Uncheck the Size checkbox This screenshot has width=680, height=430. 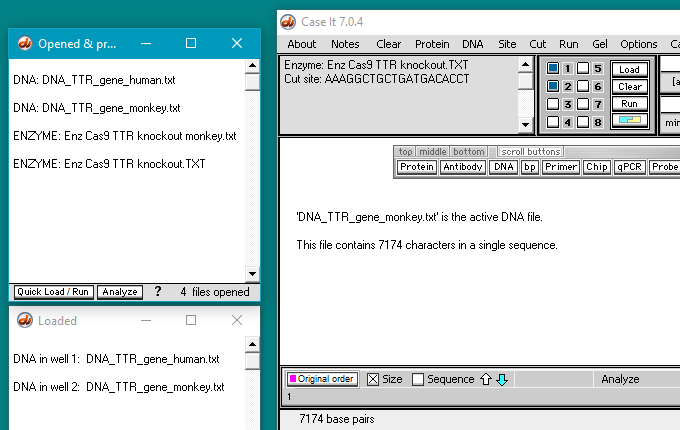(373, 379)
